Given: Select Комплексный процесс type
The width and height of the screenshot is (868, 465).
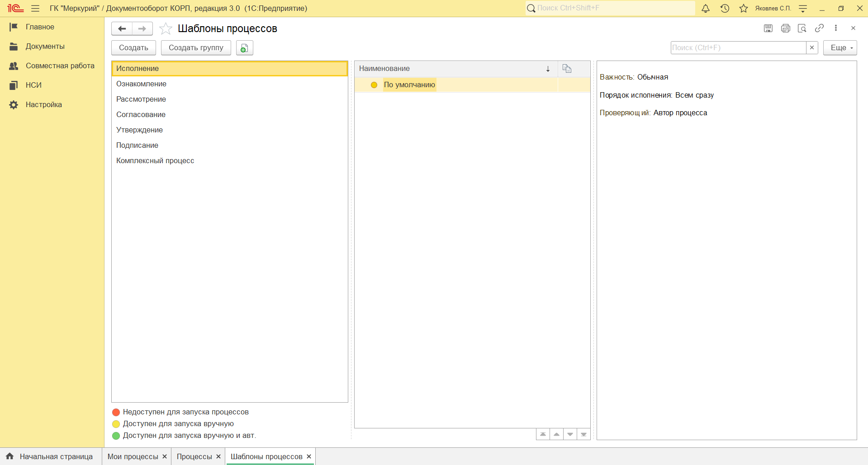Looking at the screenshot, I should 230,160.
